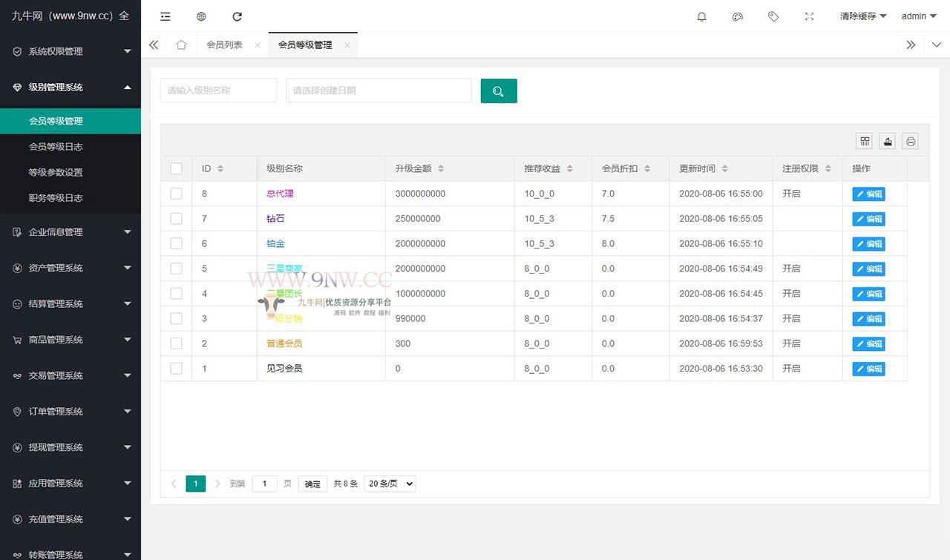Focus the level name search field

pos(218,90)
